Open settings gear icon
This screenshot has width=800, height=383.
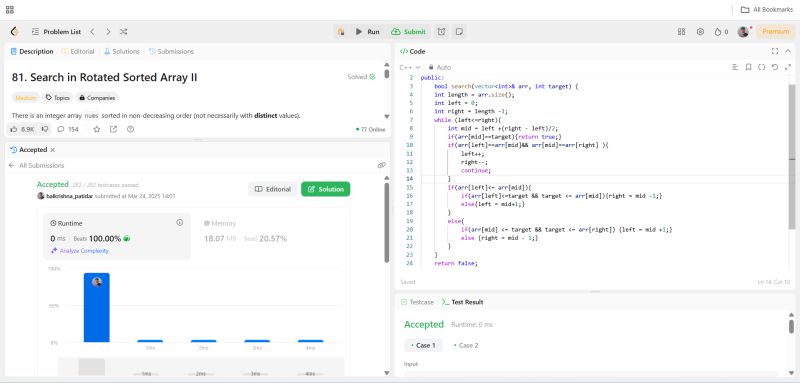pyautogui.click(x=700, y=32)
